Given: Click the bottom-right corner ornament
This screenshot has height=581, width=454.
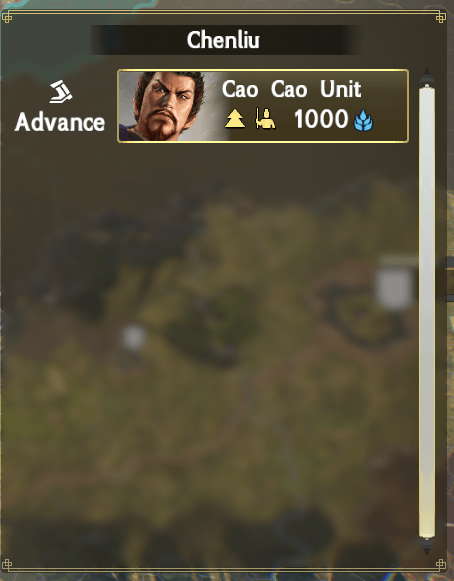Looking at the screenshot, I should click(x=440, y=565).
